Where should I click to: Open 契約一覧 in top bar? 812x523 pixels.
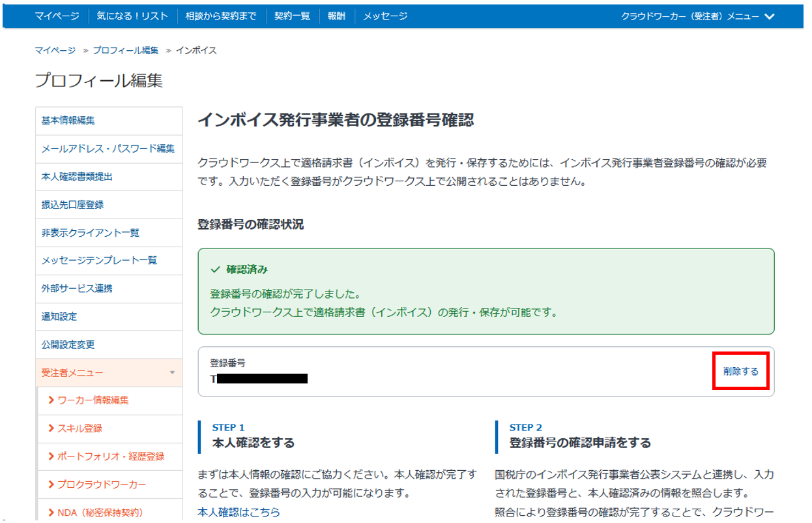click(292, 16)
